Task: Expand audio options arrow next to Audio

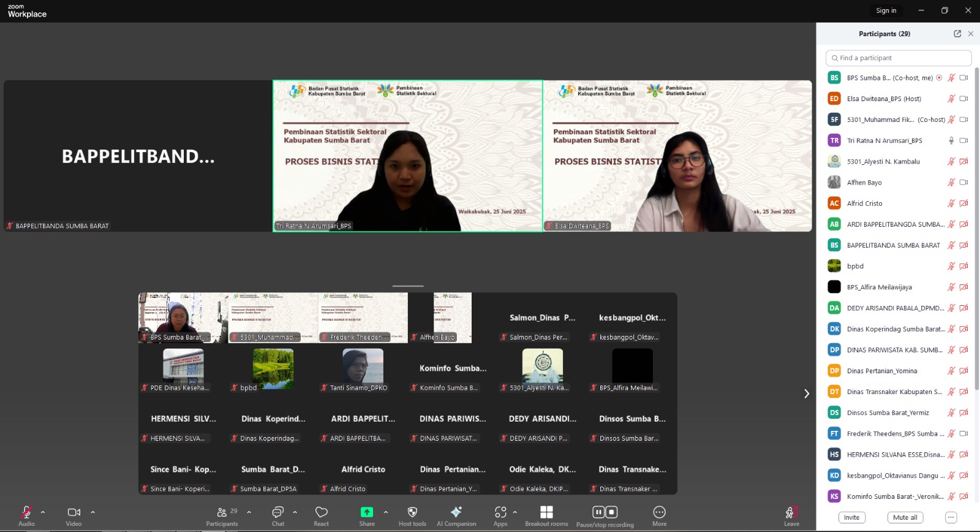Action: [x=43, y=512]
